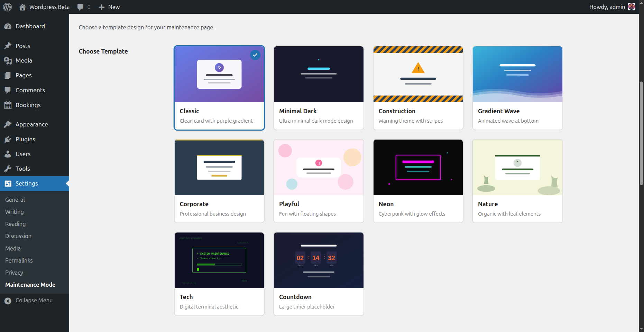Go to General settings submenu item
The width and height of the screenshot is (644, 332).
click(15, 200)
